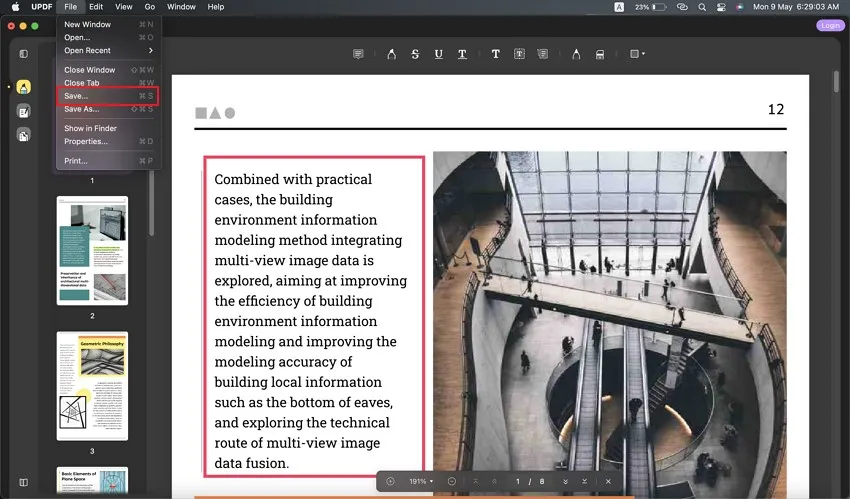The height and width of the screenshot is (499, 850).
Task: Switch to the Edit PDF mode icon
Action: click(x=23, y=112)
